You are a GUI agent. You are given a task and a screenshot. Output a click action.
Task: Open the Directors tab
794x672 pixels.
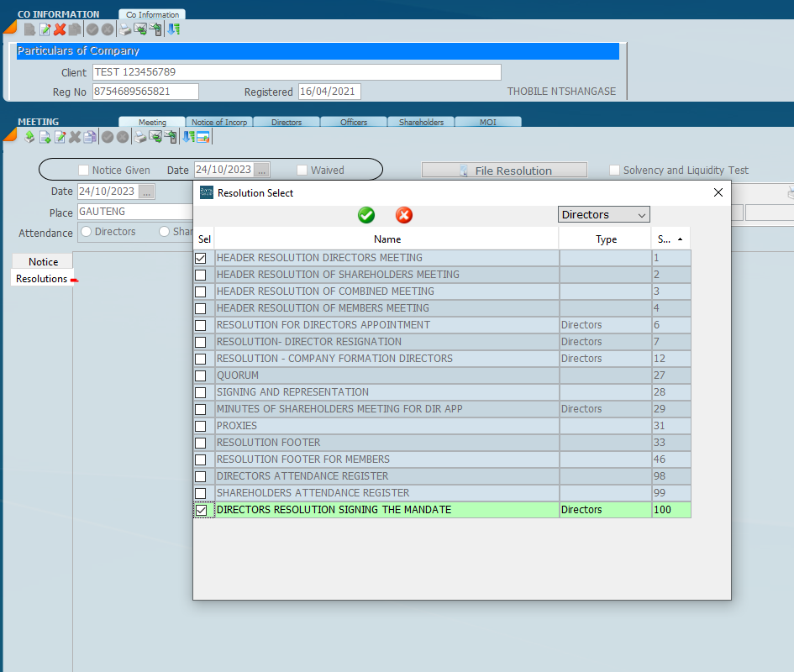[x=287, y=122]
